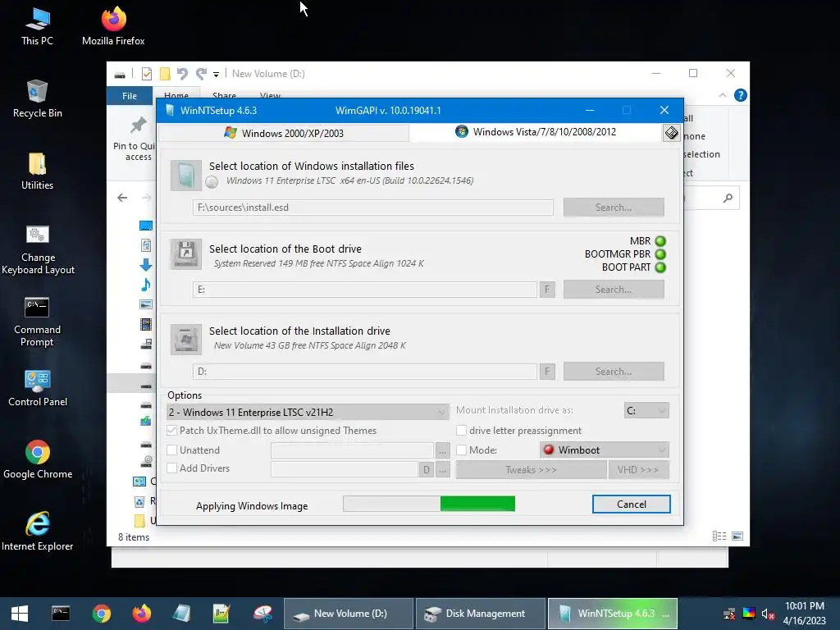The width and height of the screenshot is (840, 630).
Task: Click the network tray icon
Action: pyautogui.click(x=729, y=614)
